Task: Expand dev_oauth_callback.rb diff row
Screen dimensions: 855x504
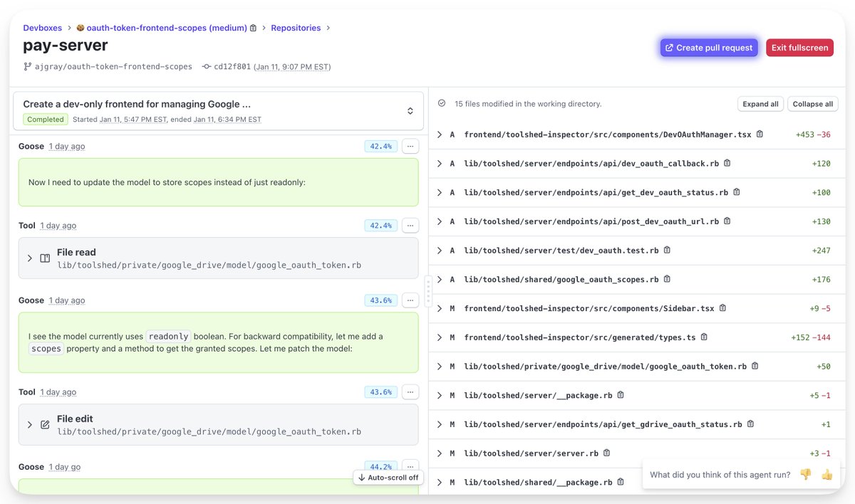Action: 440,163
